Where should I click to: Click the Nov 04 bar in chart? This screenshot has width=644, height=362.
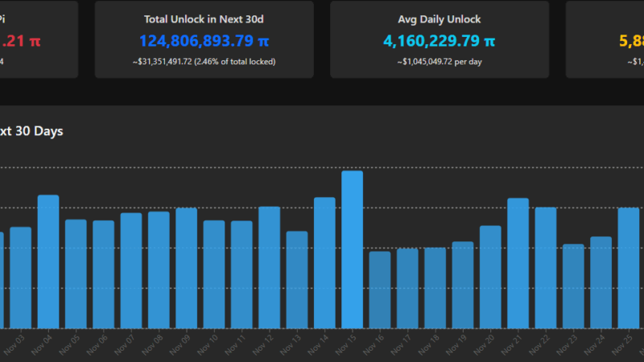(48, 261)
